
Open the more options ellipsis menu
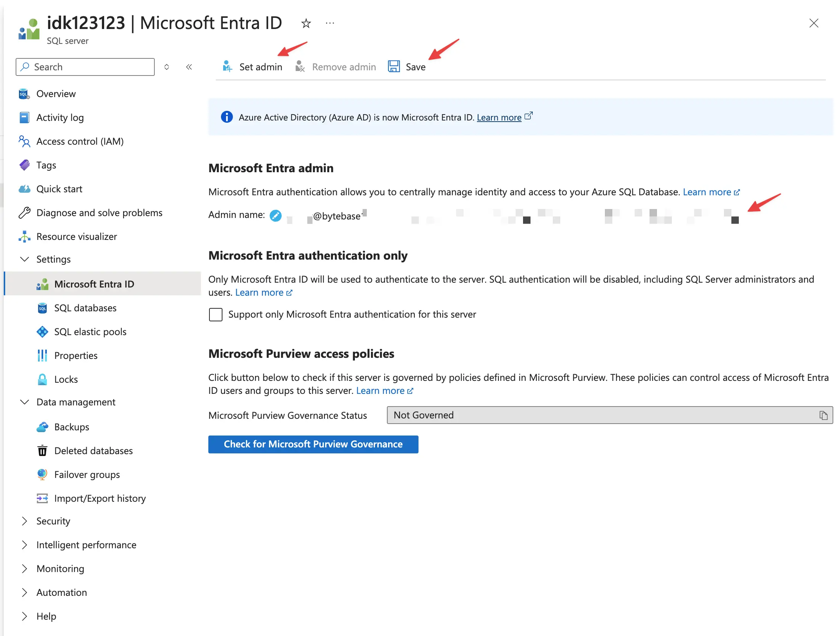330,23
